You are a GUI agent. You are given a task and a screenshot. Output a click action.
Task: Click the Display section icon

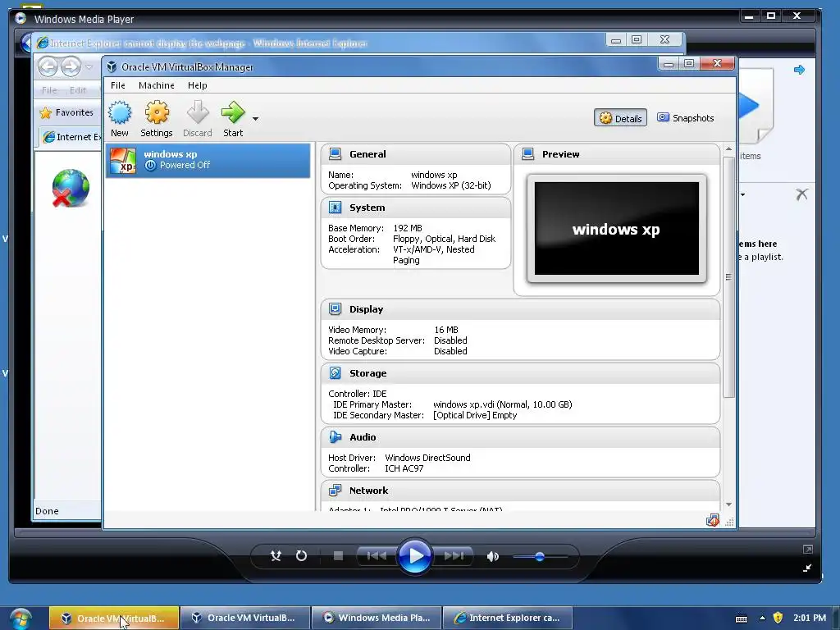(x=336, y=309)
